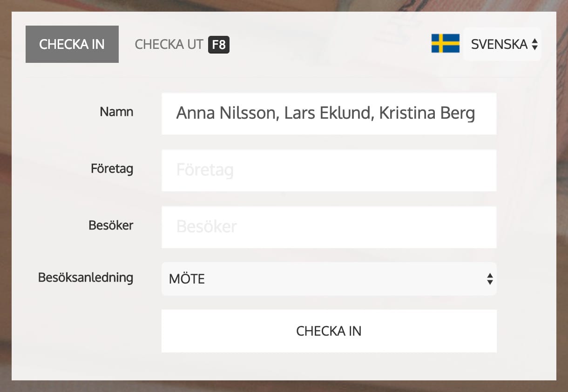Click into the empty Besöker field

pyautogui.click(x=329, y=227)
